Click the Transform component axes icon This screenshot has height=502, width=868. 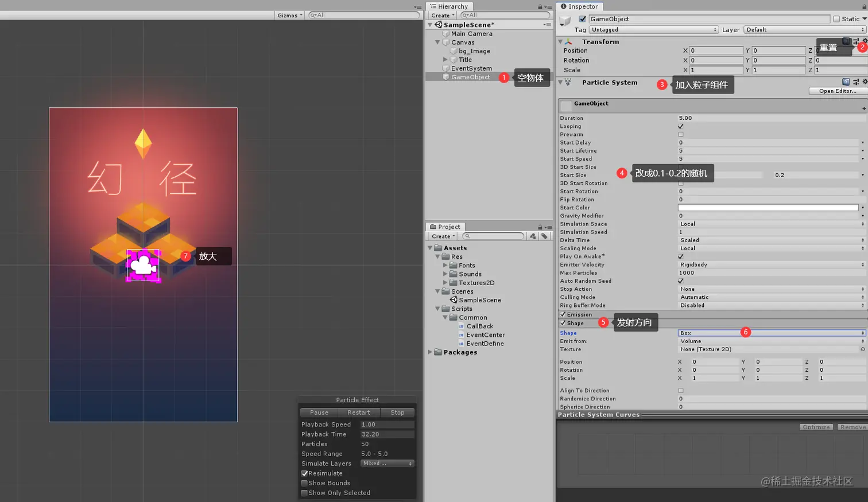point(568,42)
